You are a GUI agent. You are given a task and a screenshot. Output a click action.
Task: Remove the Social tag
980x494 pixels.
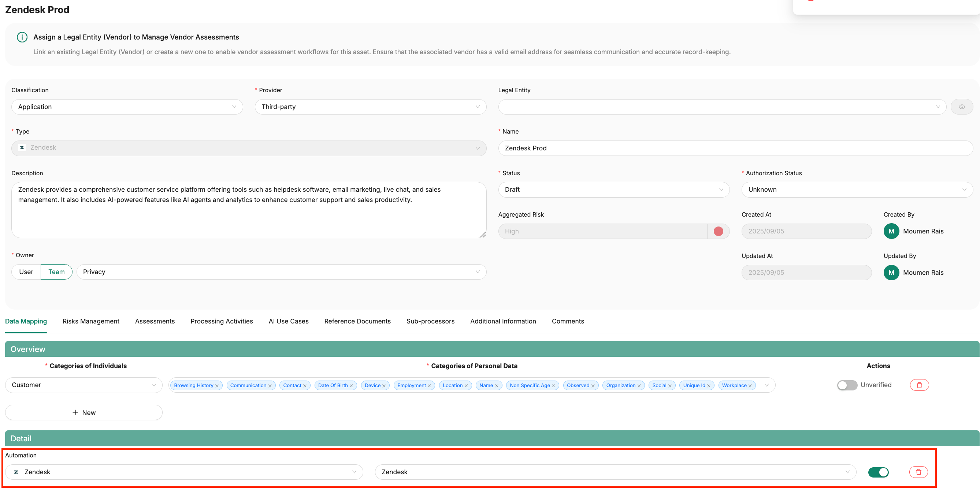[x=670, y=386]
